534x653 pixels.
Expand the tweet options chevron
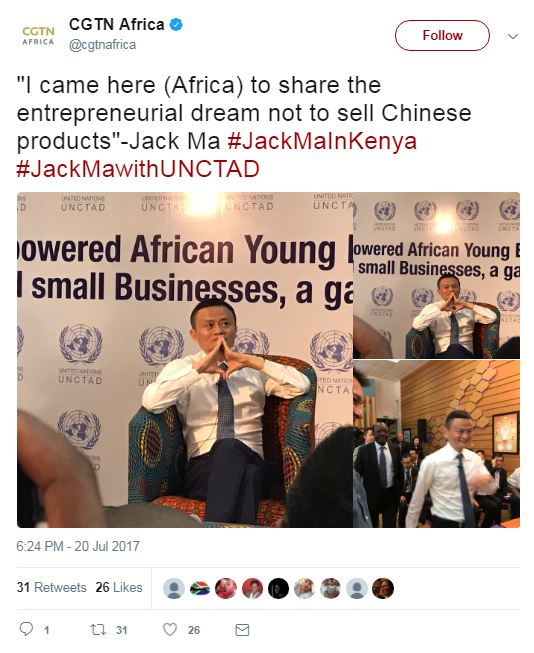513,36
